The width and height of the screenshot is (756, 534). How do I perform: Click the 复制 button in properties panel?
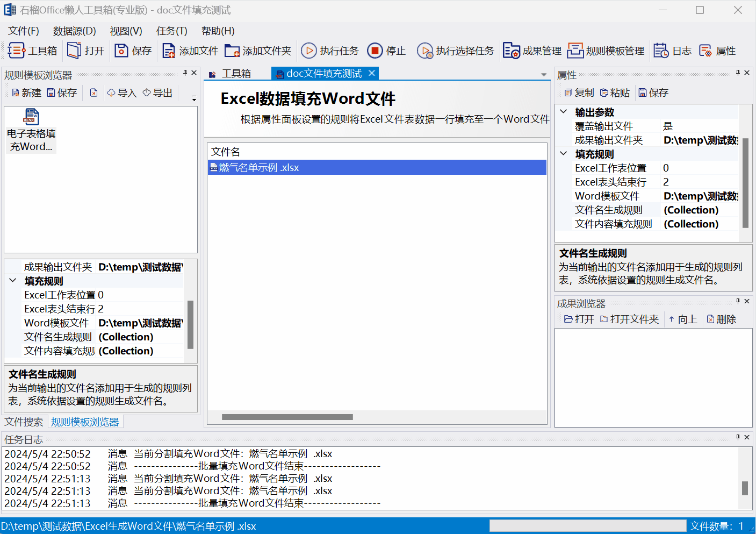pos(579,92)
